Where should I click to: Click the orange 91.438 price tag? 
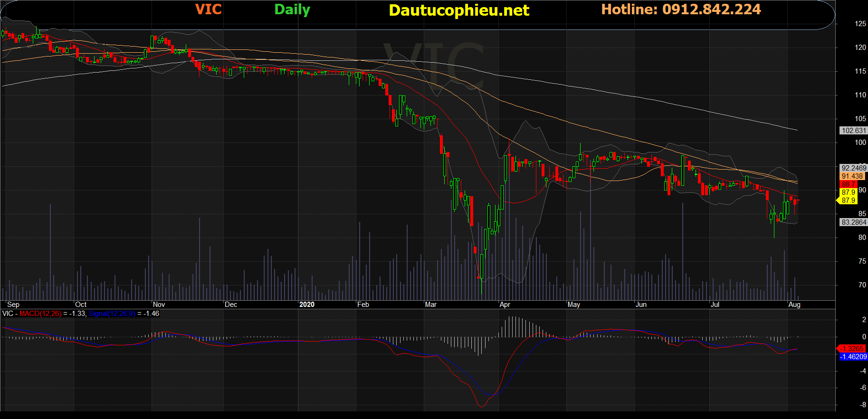coord(852,176)
